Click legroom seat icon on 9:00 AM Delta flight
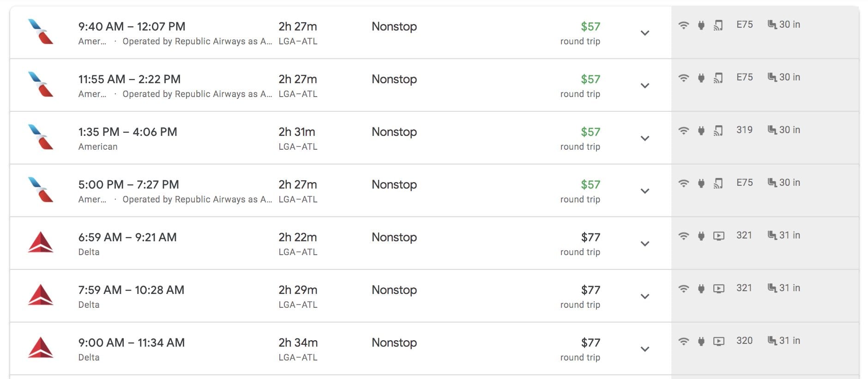 tap(772, 341)
